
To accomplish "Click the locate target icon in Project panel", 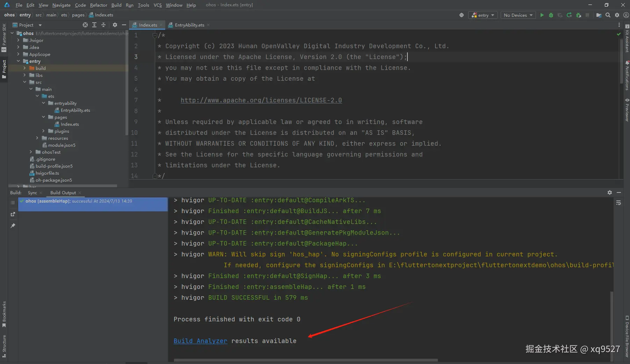I will pyautogui.click(x=85, y=25).
